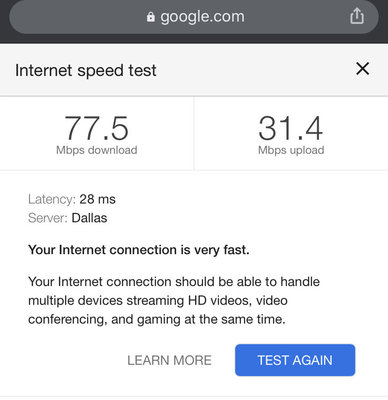Tap the google.com domain text
Image resolution: width=388 pixels, height=400 pixels.
click(x=202, y=17)
